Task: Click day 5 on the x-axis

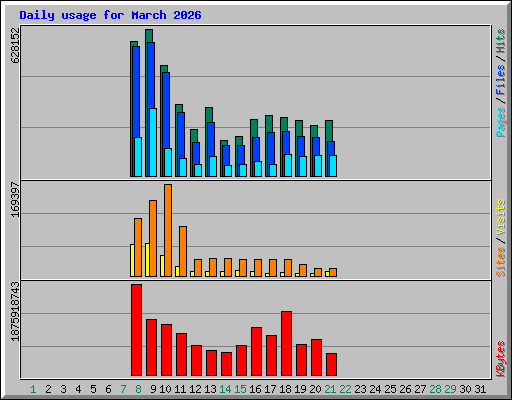Action: 93,389
